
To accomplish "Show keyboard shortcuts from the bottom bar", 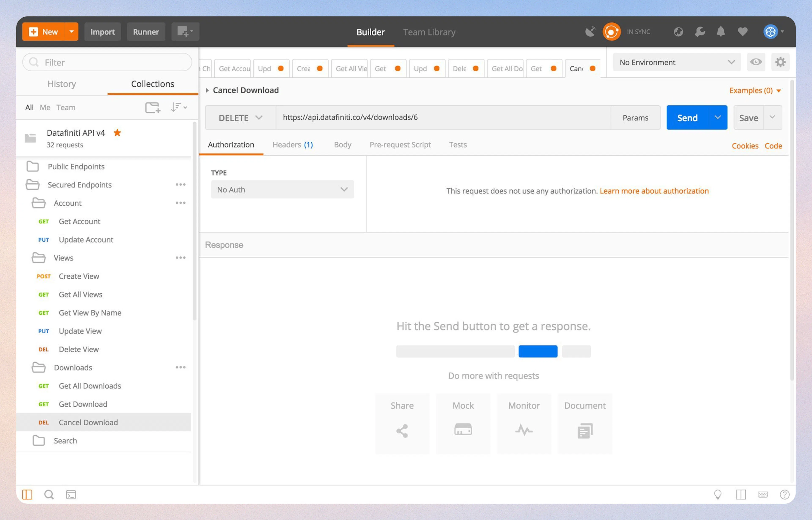I will point(763,494).
